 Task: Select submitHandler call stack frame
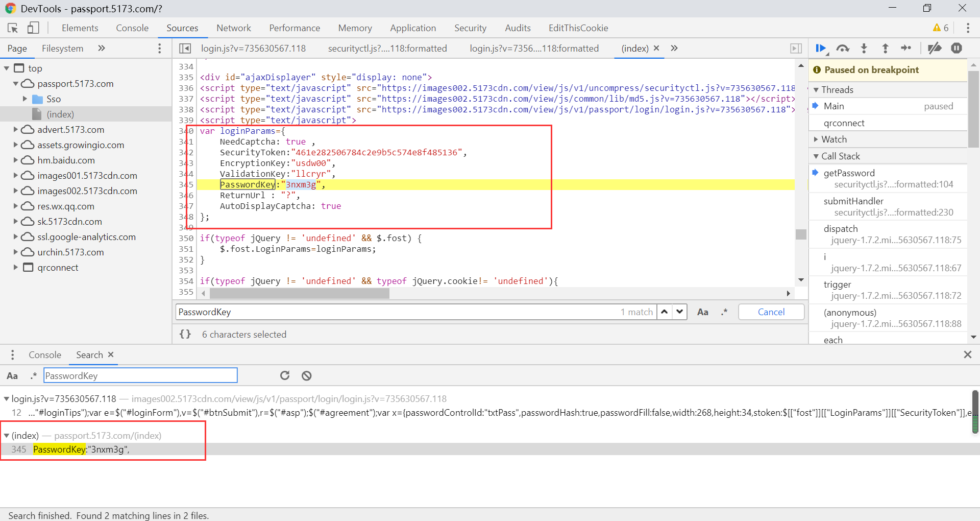click(x=888, y=207)
